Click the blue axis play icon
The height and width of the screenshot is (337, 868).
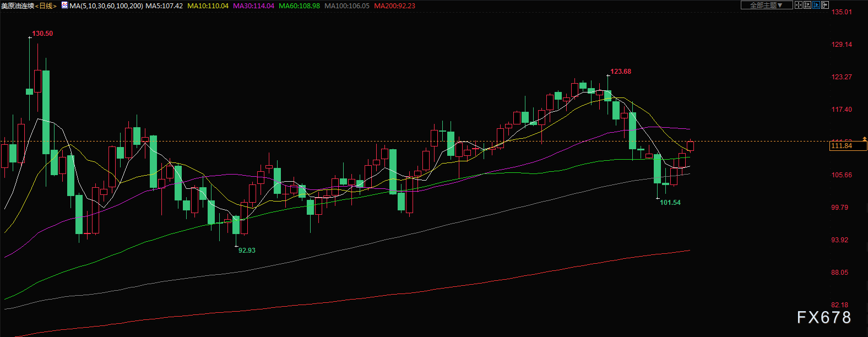[816, 5]
